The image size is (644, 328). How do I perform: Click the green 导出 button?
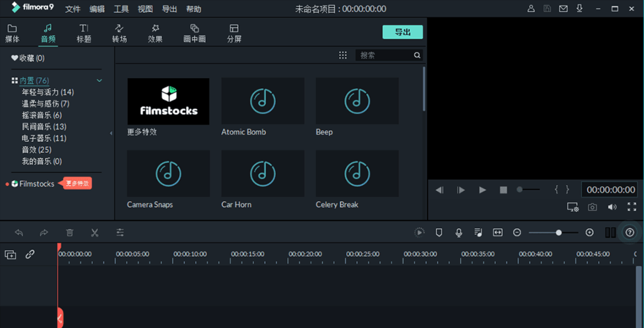click(x=402, y=32)
